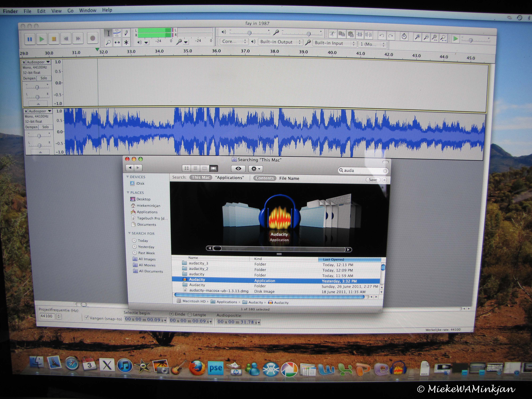
Task: Click the Silence audio icon
Action: [368, 35]
